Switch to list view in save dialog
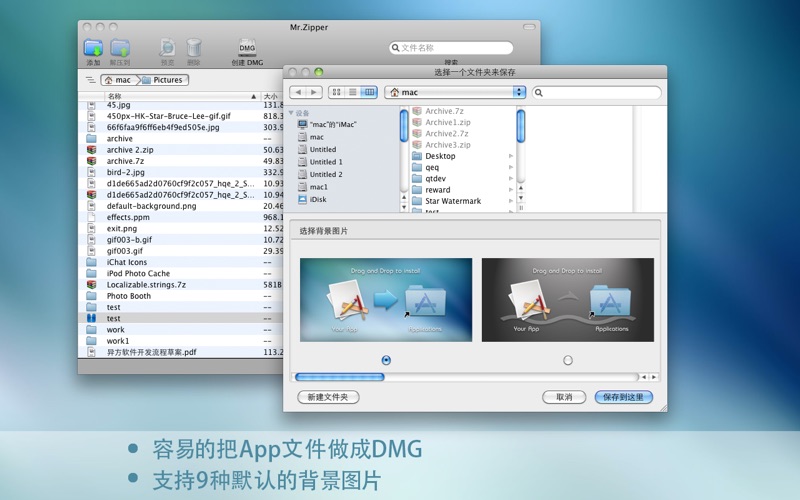The width and height of the screenshot is (800, 500). pos(353,92)
